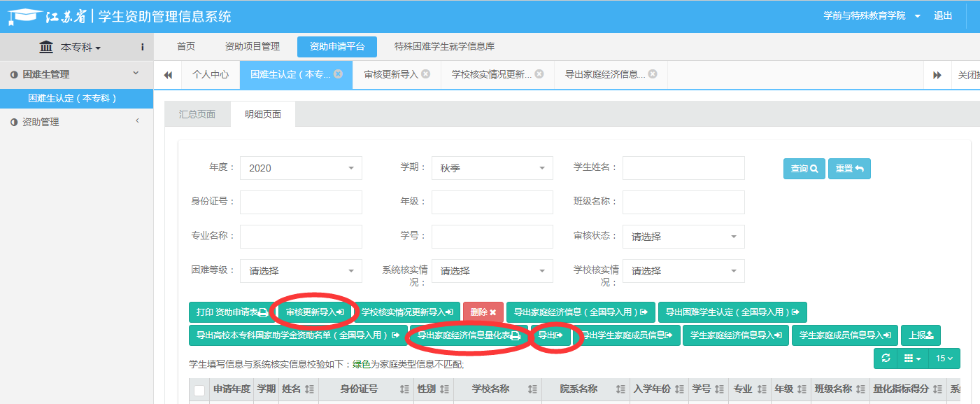Open the 年度 dropdown showing 2020
Image resolution: width=980 pixels, height=404 pixels.
click(301, 168)
